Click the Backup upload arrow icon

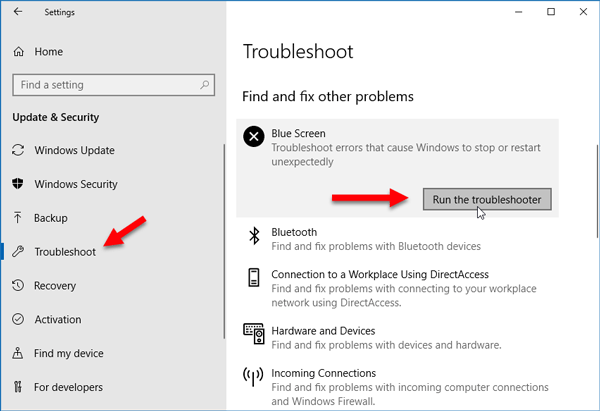pyautogui.click(x=17, y=217)
